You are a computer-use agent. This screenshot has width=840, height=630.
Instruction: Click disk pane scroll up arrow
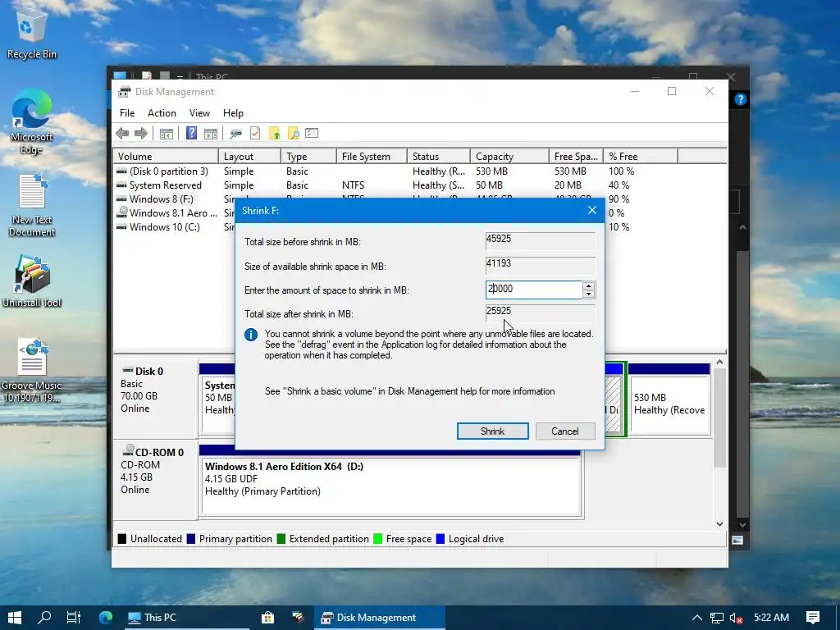point(719,363)
